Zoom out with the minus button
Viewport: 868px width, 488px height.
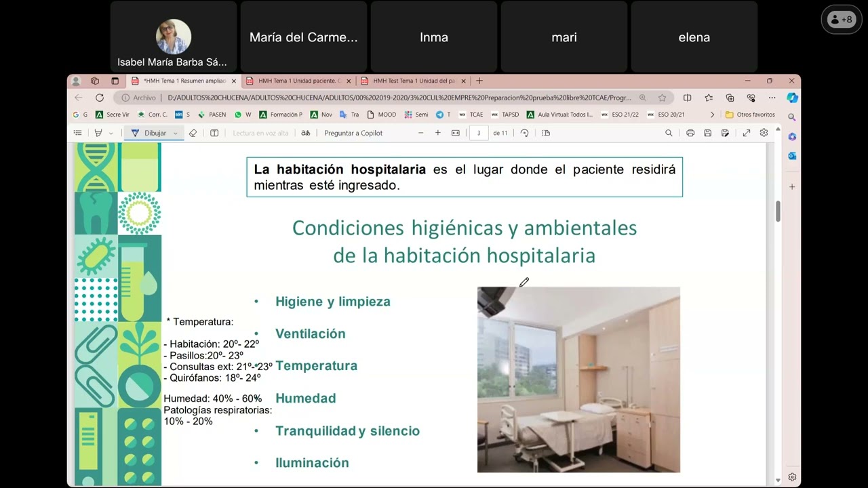coord(420,133)
